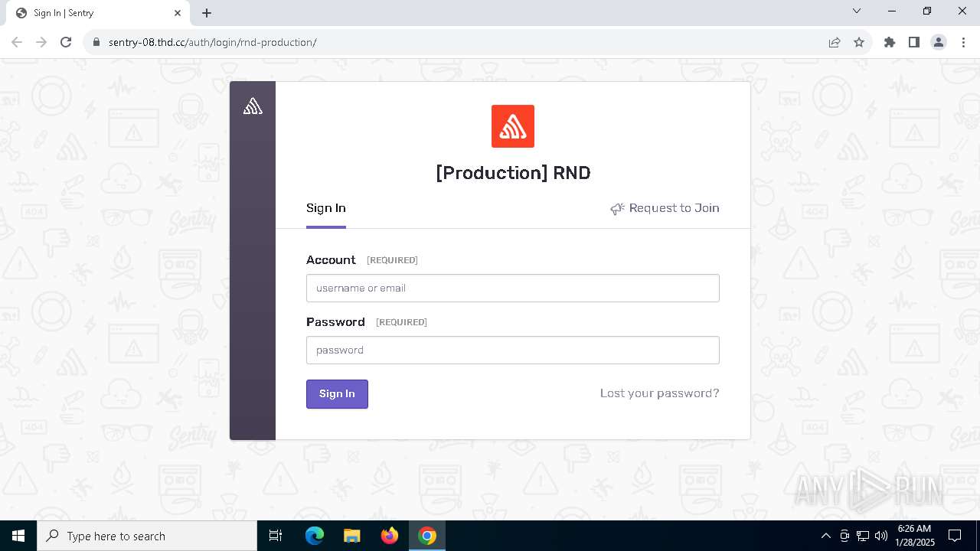
Task: Close the Sign In | Sentry tab
Action: click(x=178, y=13)
